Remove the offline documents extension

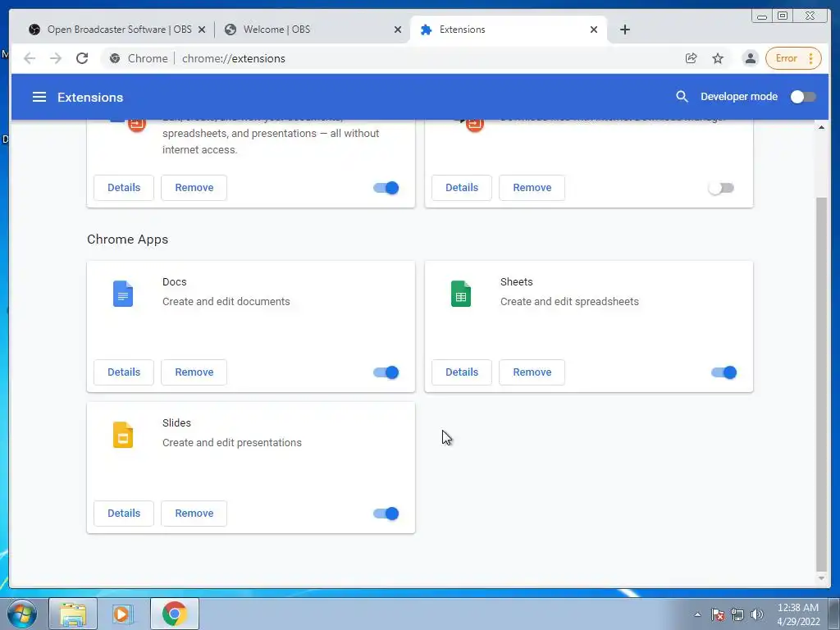[x=194, y=188]
